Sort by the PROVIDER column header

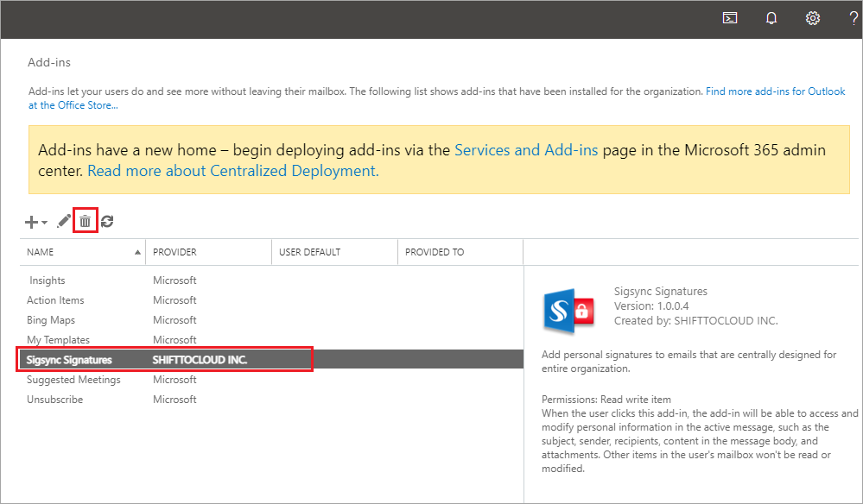pos(175,252)
